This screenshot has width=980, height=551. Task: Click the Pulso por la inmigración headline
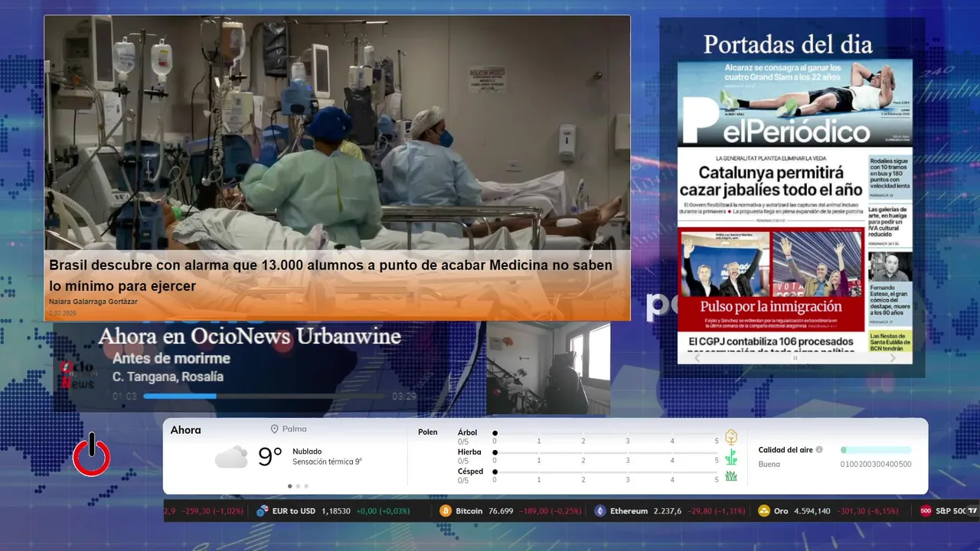pos(770,307)
